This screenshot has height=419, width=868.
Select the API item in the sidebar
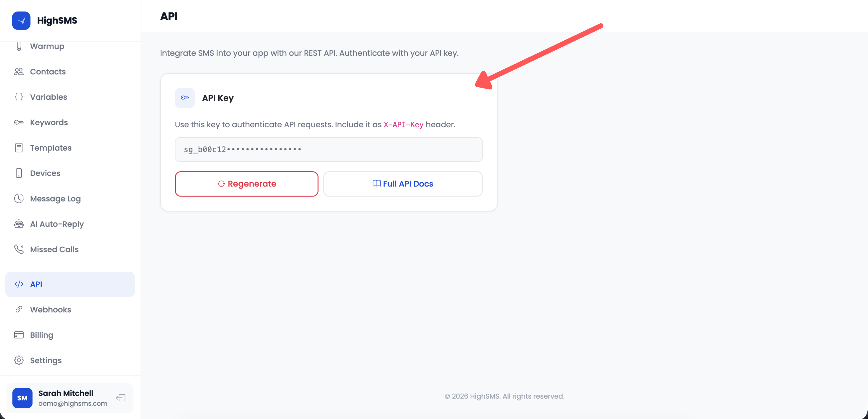36,284
